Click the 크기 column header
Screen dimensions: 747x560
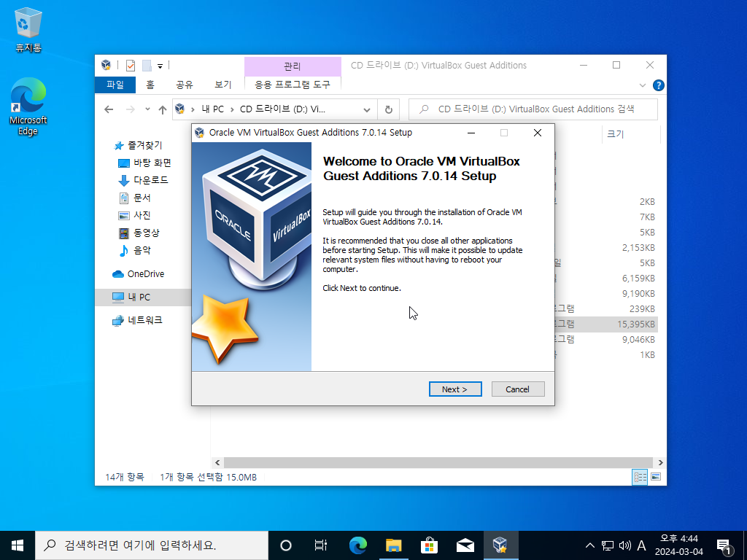(631, 134)
